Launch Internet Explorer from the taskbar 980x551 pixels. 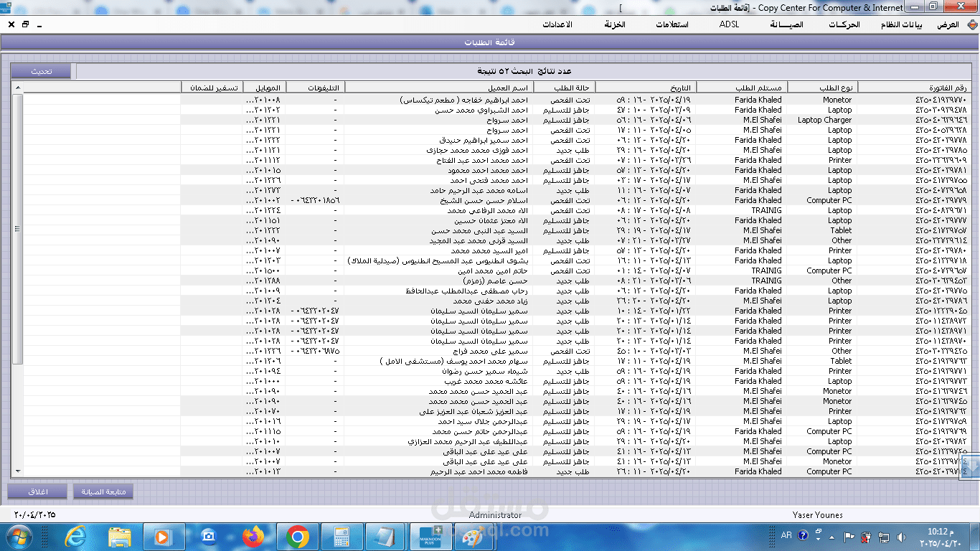pyautogui.click(x=75, y=536)
